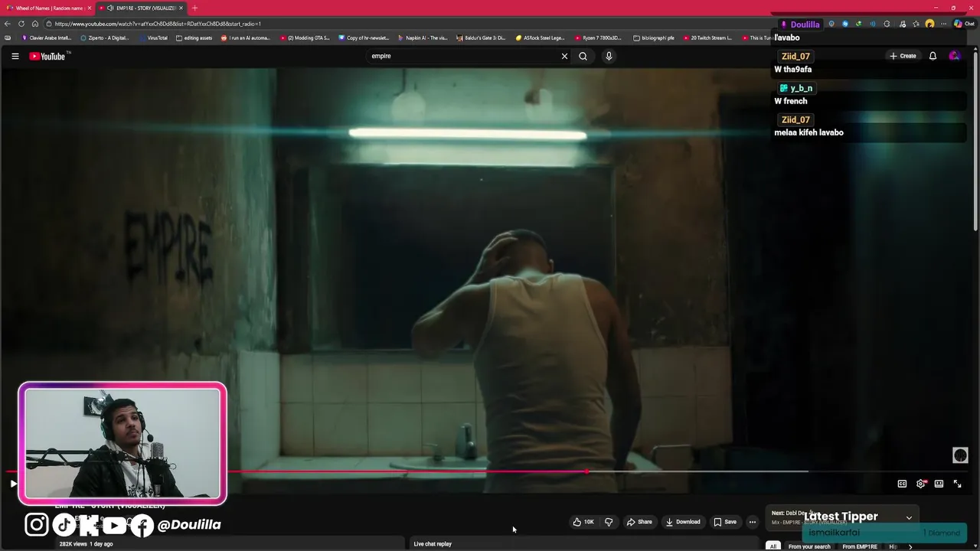Play the paused video
Screen dimensions: 980x551
(x=13, y=484)
